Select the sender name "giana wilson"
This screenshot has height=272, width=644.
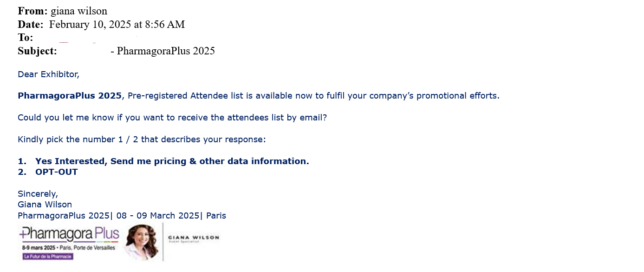(x=78, y=11)
